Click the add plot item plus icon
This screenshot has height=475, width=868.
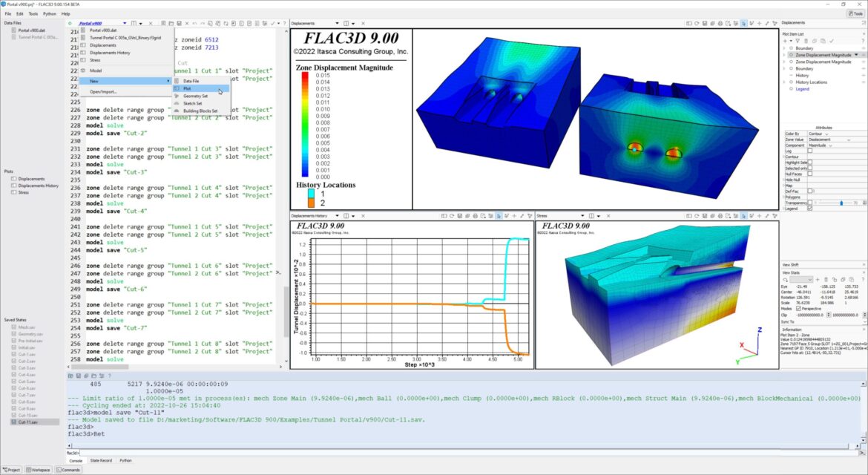tap(786, 41)
